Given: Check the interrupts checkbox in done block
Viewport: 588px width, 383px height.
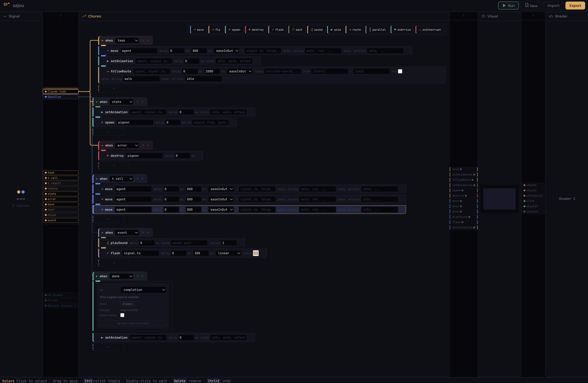Looking at the screenshot, I should (x=122, y=315).
